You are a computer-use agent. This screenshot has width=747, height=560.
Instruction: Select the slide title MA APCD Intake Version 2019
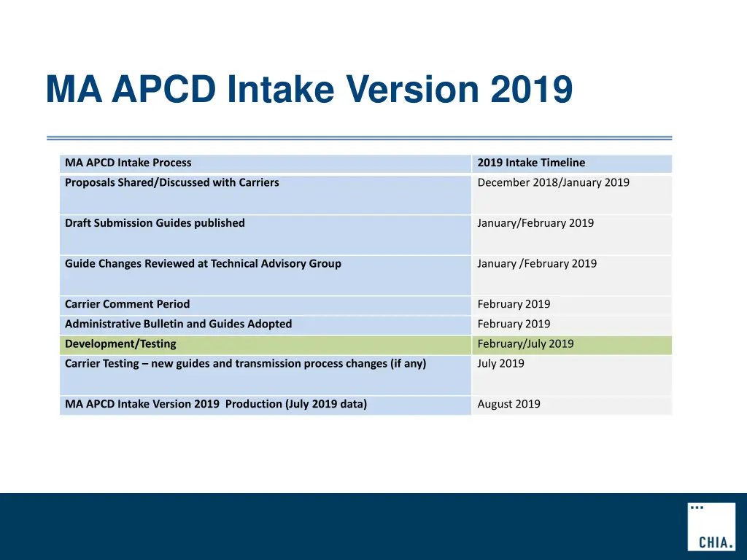tap(309, 90)
